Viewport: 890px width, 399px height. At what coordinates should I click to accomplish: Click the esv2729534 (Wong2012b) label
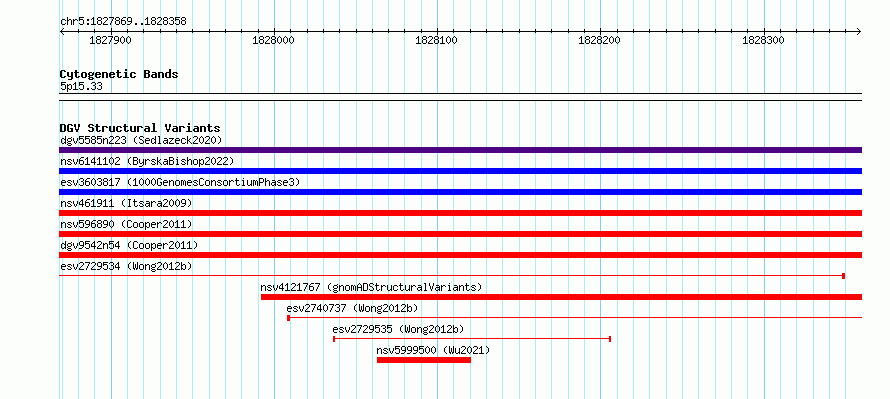click(126, 266)
